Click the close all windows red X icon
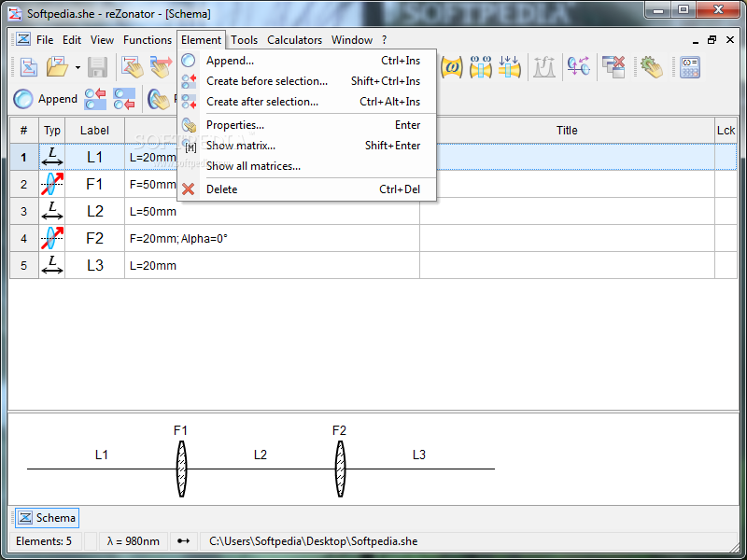Viewport: 747px width, 560px height. pyautogui.click(x=613, y=67)
